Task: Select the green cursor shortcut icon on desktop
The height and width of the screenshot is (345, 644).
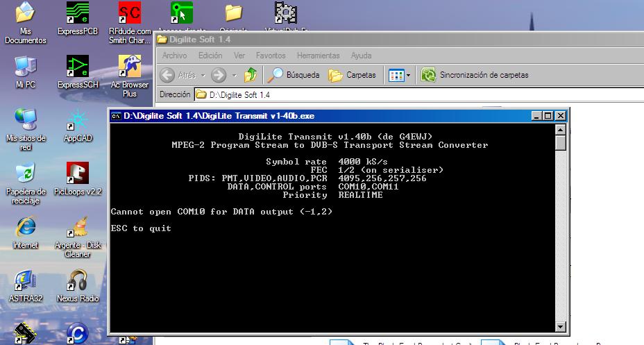Action: click(x=182, y=12)
